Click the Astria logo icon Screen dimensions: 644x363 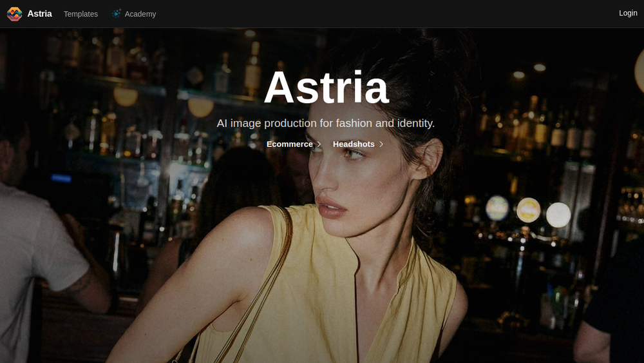[14, 14]
